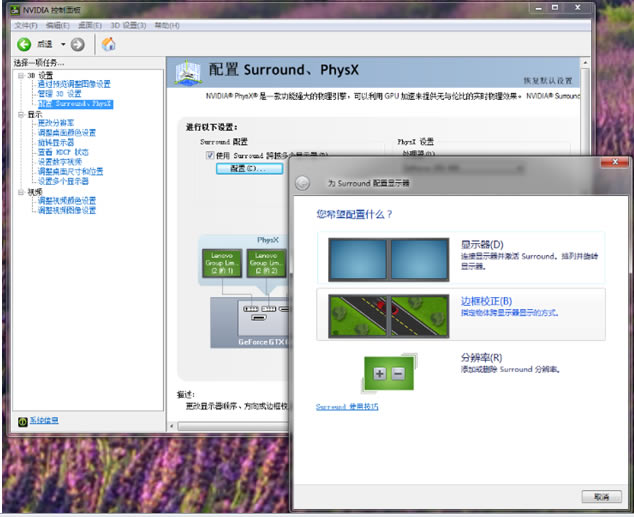Click the Surround PhysX header icon

188,73
